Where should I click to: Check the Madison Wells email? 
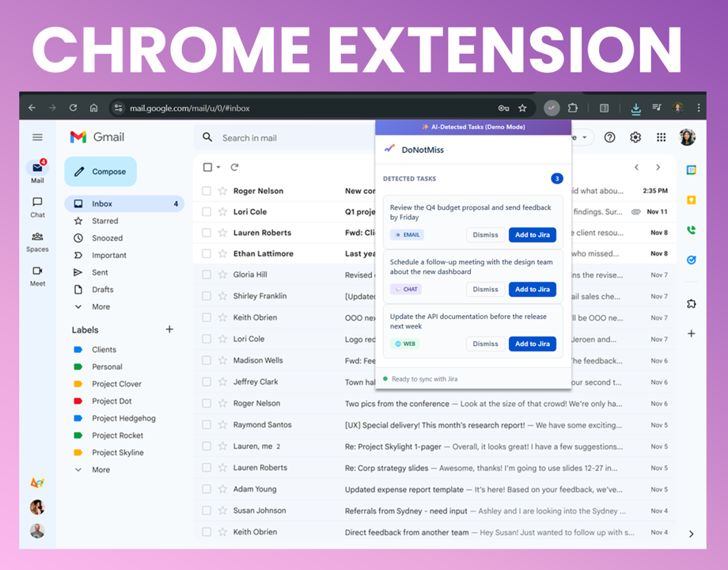coord(207,360)
